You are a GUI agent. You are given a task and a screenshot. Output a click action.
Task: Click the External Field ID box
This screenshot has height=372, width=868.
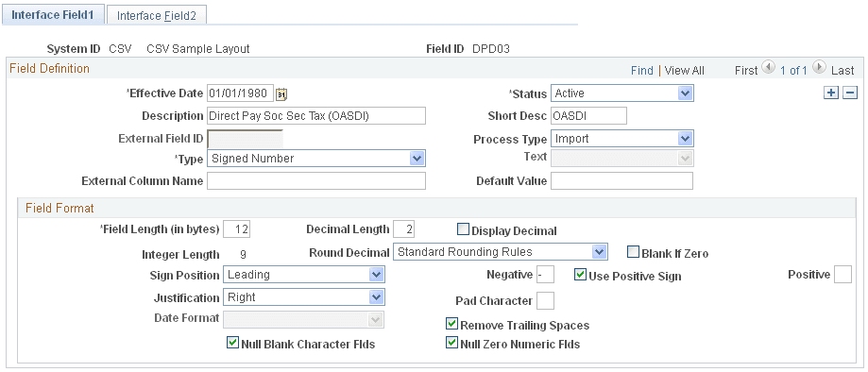click(245, 139)
